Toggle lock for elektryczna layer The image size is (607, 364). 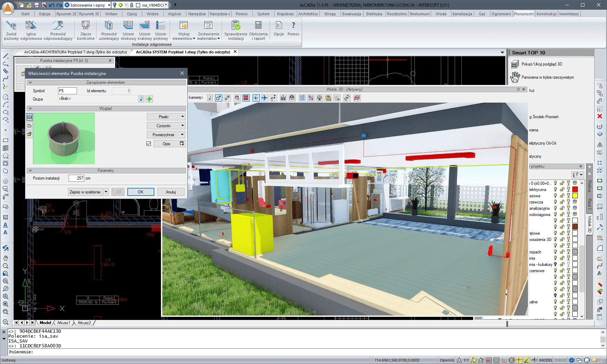pyautogui.click(x=562, y=189)
